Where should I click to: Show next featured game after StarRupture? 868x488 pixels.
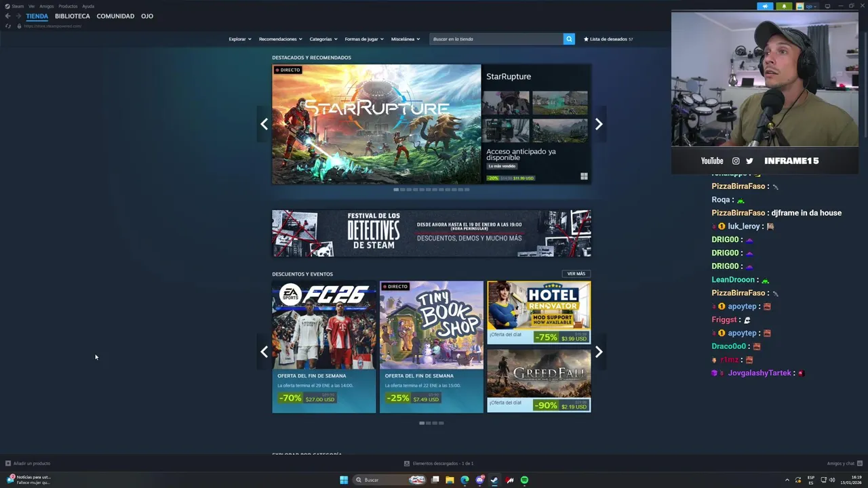[x=599, y=124]
